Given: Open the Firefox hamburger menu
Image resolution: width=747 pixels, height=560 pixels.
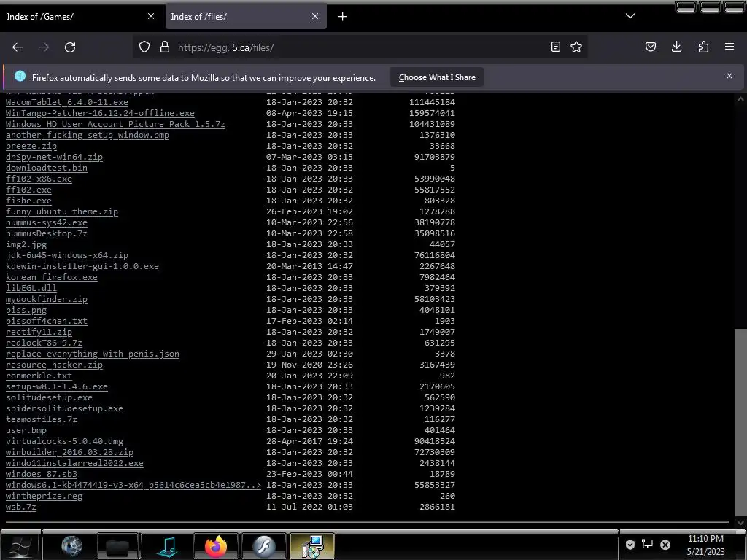Looking at the screenshot, I should coord(729,47).
